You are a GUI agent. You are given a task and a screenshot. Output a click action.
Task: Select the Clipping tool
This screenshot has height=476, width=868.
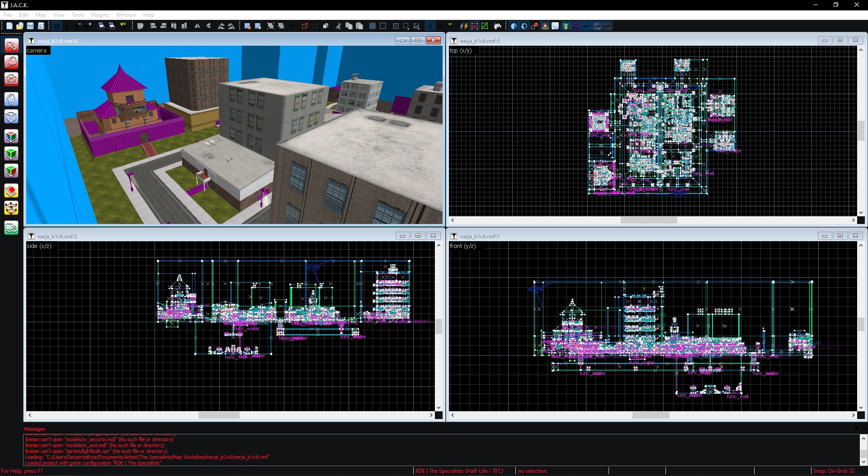point(11,191)
